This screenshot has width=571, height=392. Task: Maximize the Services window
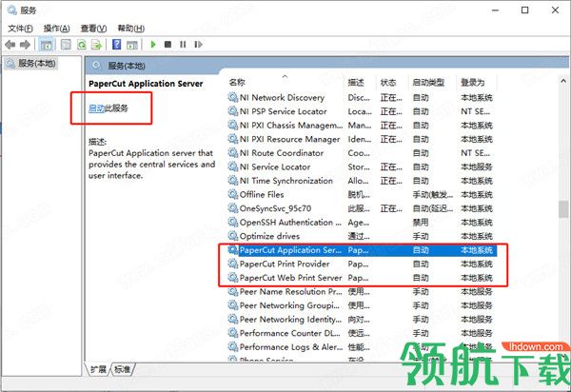click(524, 10)
